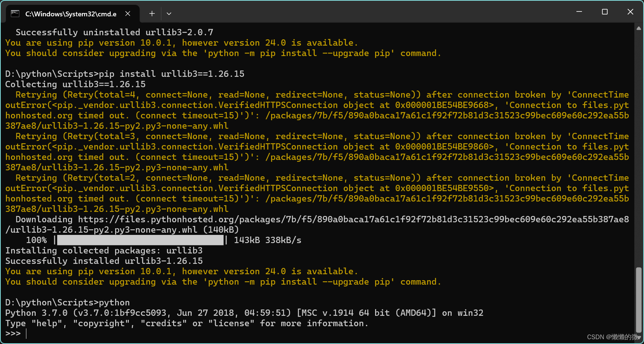Open the new tab dropdown chevron

tap(169, 13)
